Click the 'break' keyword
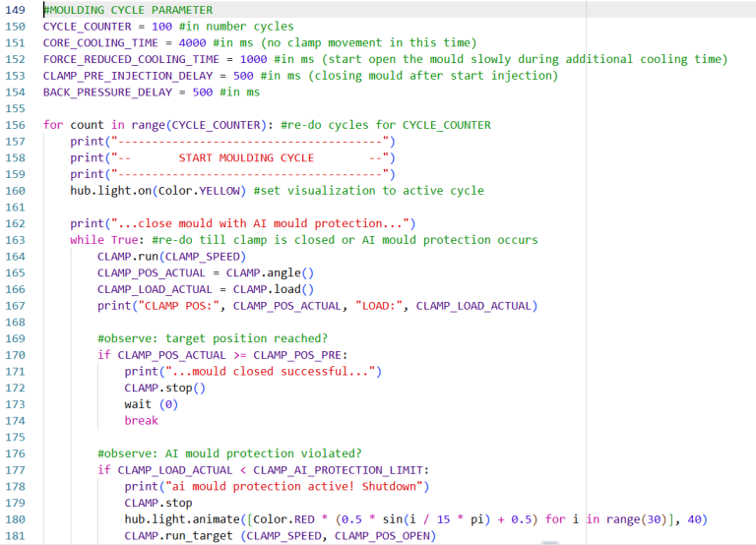The width and height of the screenshot is (756, 545). [x=141, y=420]
